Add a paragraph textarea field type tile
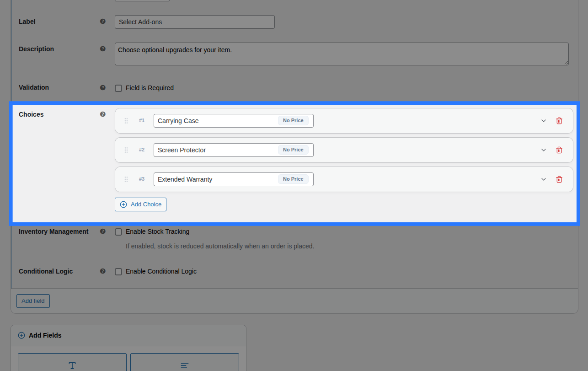This screenshot has height=371, width=588. pos(185,362)
